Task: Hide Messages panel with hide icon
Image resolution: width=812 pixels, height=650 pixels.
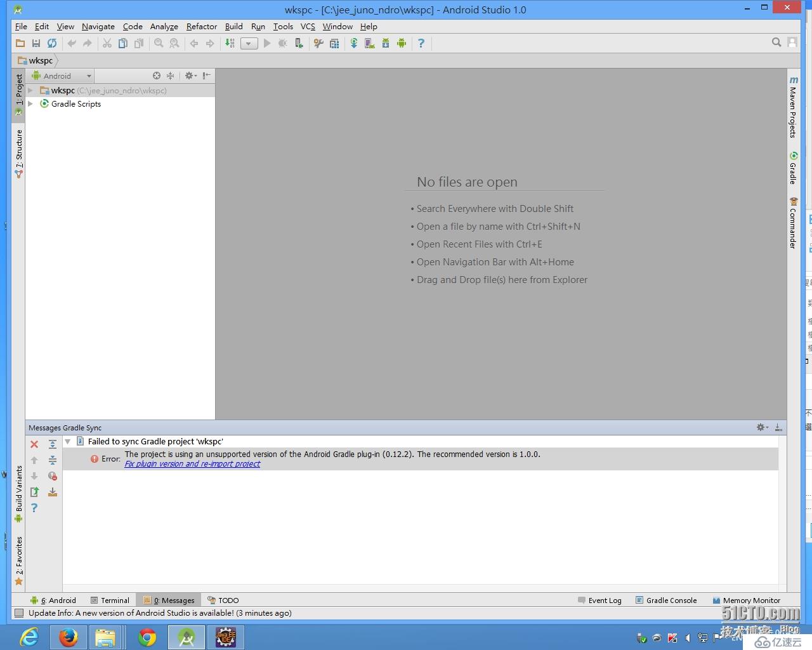Action: click(x=778, y=428)
